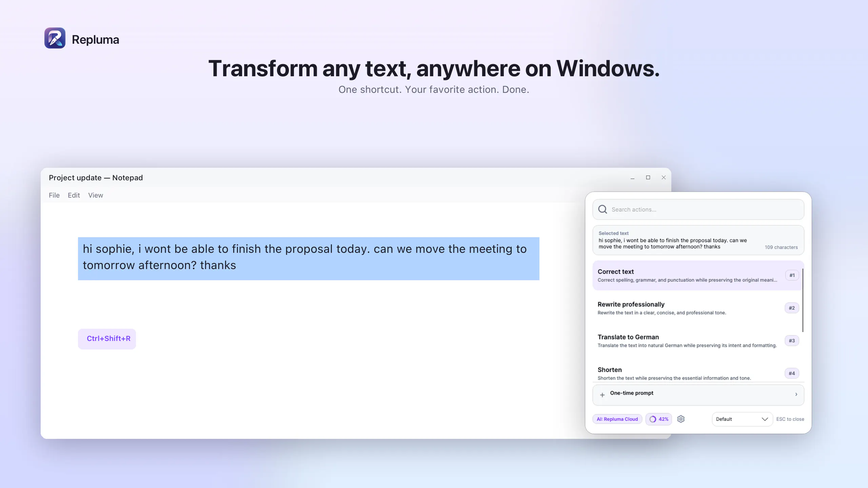Image resolution: width=868 pixels, height=488 pixels.
Task: Click the 109 characters count
Action: [x=781, y=247]
